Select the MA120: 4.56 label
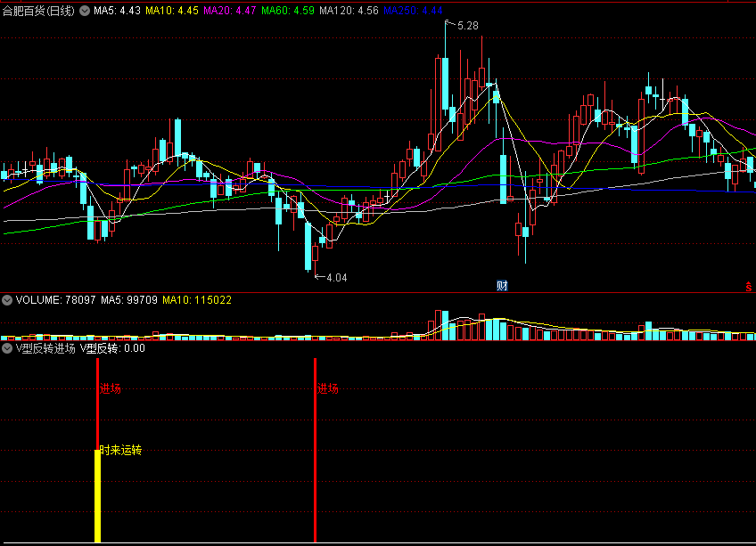The height and width of the screenshot is (546, 756). point(349,11)
